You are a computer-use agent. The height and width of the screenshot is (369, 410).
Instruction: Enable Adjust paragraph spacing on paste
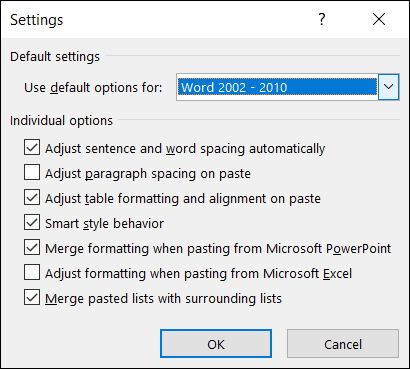pyautogui.click(x=32, y=172)
